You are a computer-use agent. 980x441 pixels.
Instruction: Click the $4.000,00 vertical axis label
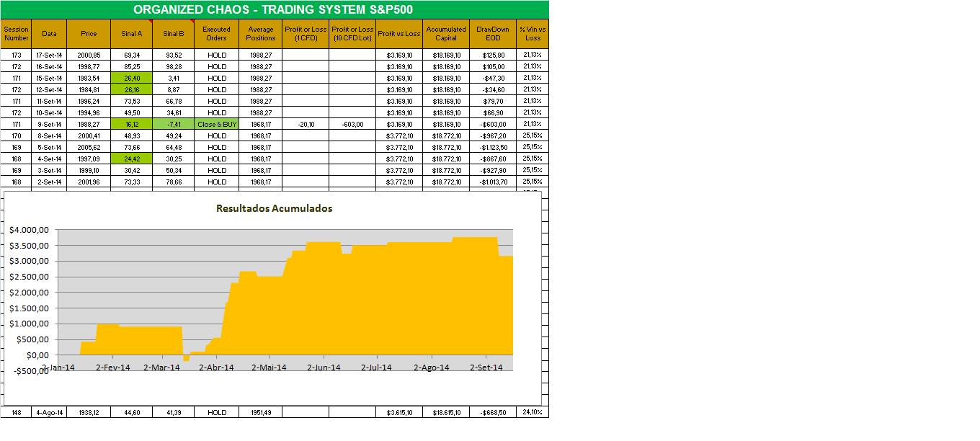click(29, 230)
